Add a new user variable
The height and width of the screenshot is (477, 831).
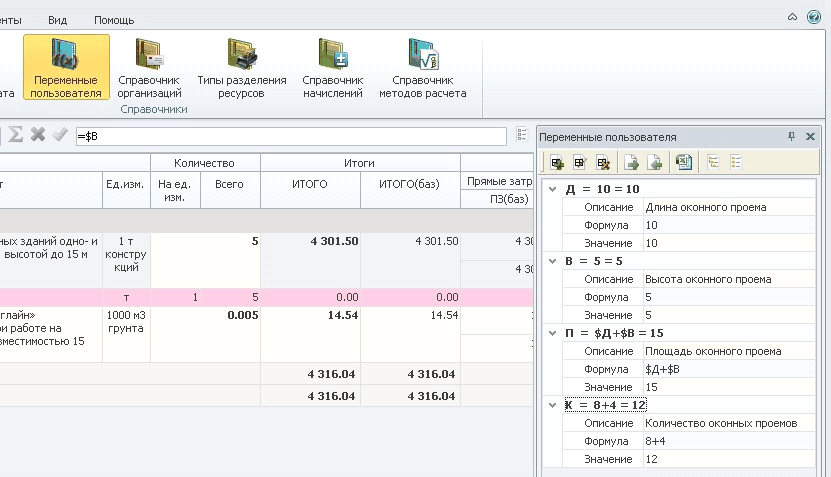[x=557, y=162]
